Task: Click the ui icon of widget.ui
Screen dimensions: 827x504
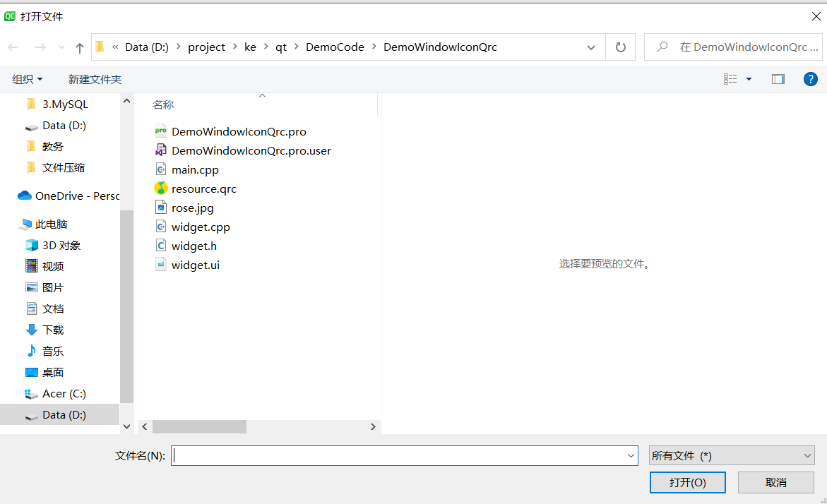Action: coord(161,264)
